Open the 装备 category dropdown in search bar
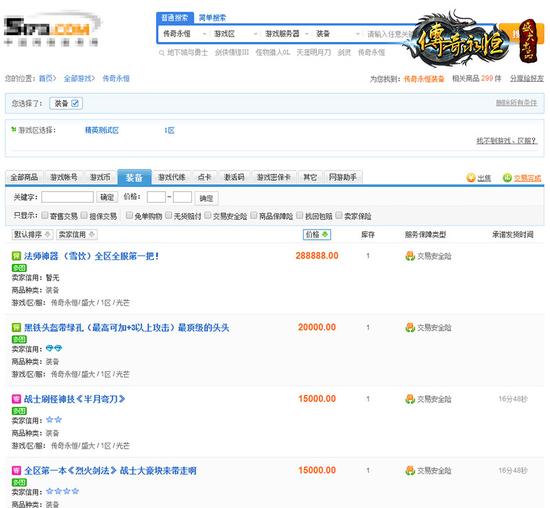This screenshot has height=508, width=550. tap(337, 34)
